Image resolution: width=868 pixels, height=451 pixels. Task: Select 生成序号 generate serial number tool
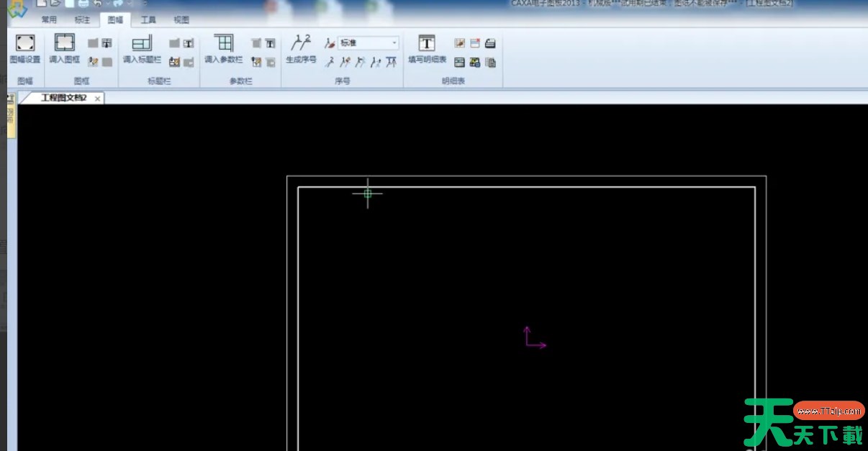[x=301, y=48]
